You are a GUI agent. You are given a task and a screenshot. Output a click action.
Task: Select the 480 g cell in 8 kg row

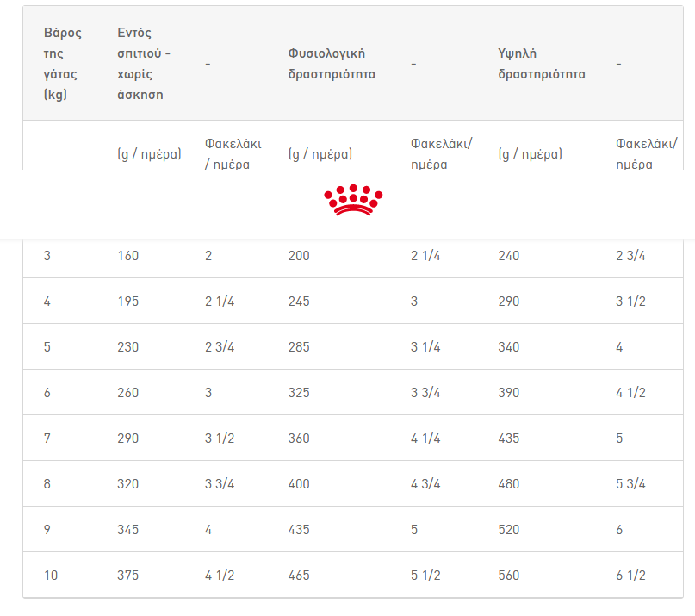point(509,484)
